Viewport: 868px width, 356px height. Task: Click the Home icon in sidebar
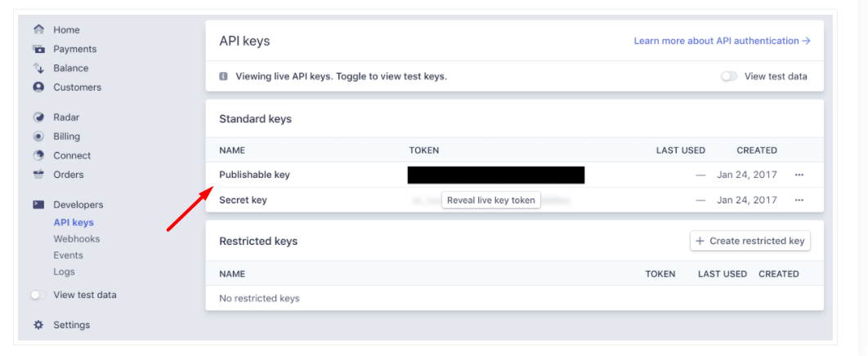point(38,29)
